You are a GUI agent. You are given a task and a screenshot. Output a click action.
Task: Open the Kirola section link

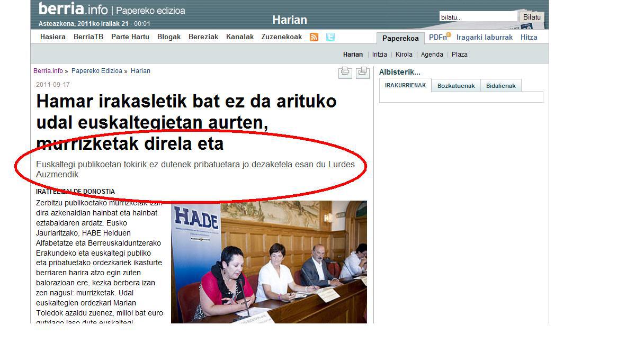(x=404, y=55)
